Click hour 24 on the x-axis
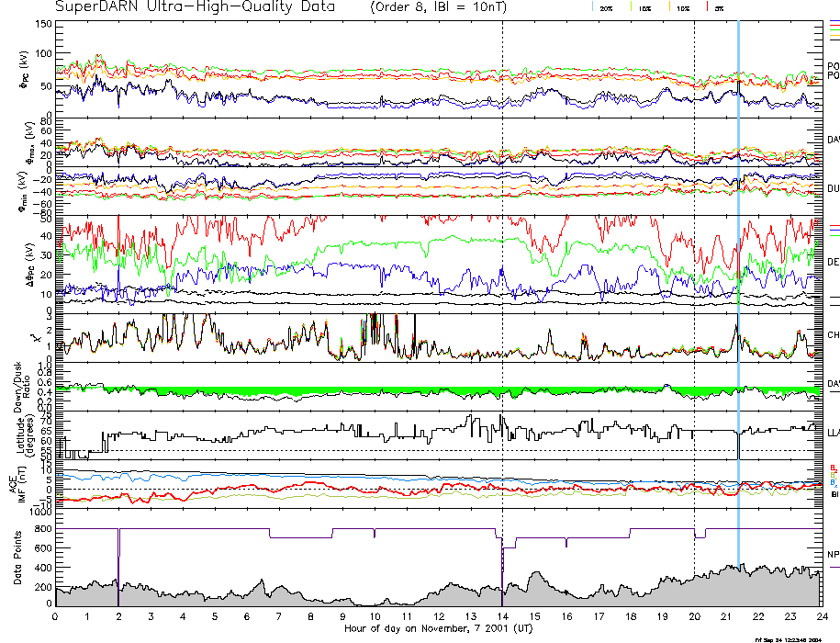The height and width of the screenshot is (643, 840). point(821,616)
